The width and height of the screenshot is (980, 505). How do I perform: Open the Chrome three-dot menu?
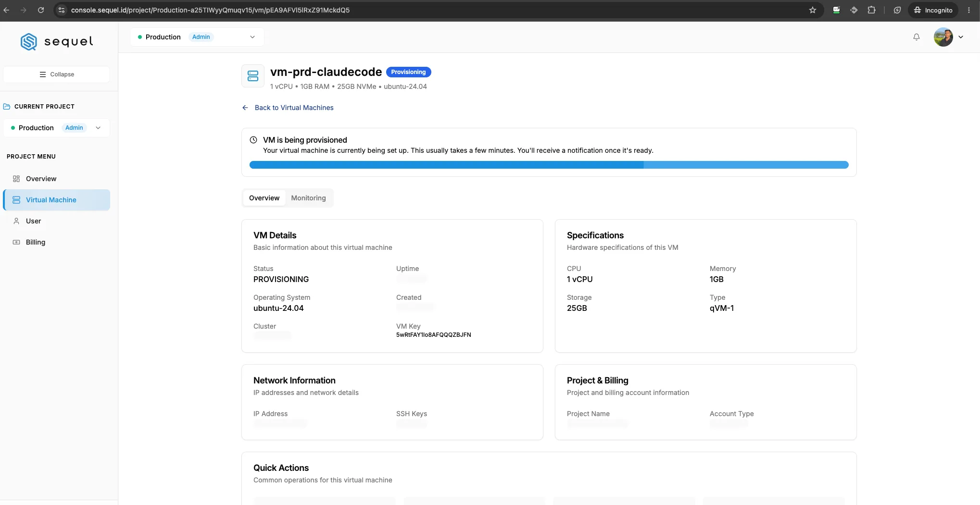click(969, 10)
